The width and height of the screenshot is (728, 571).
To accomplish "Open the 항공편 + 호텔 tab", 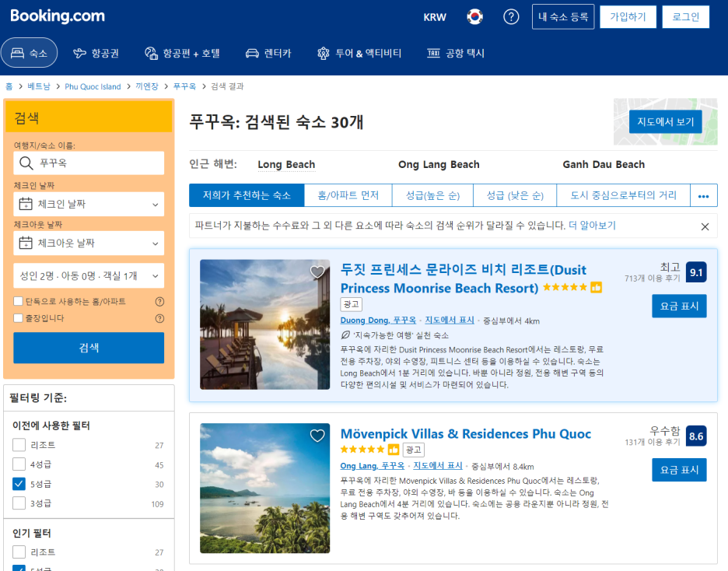I will (183, 54).
